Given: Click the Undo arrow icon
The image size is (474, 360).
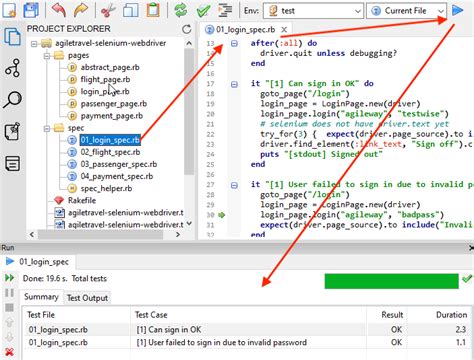Looking at the screenshot, I should [59, 10].
